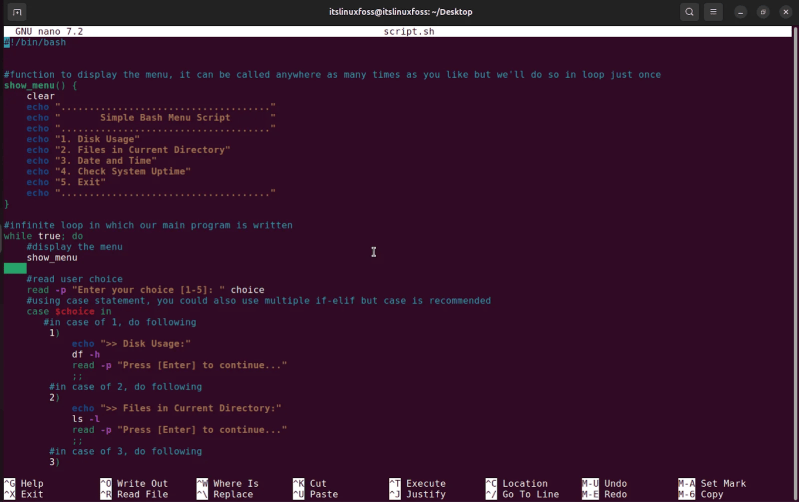The image size is (799, 502).
Task: Click the '#infinite loop' comment line
Action: pyautogui.click(x=148, y=225)
